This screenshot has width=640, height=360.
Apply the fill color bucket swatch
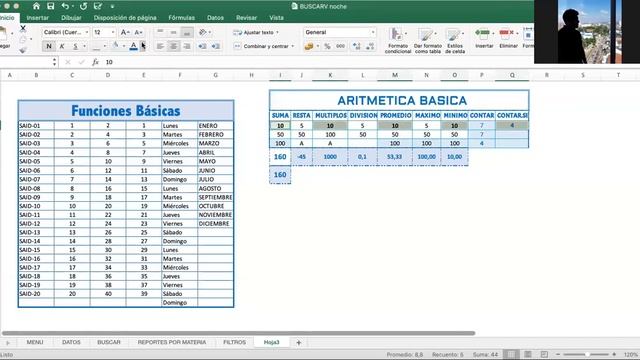[x=116, y=46]
